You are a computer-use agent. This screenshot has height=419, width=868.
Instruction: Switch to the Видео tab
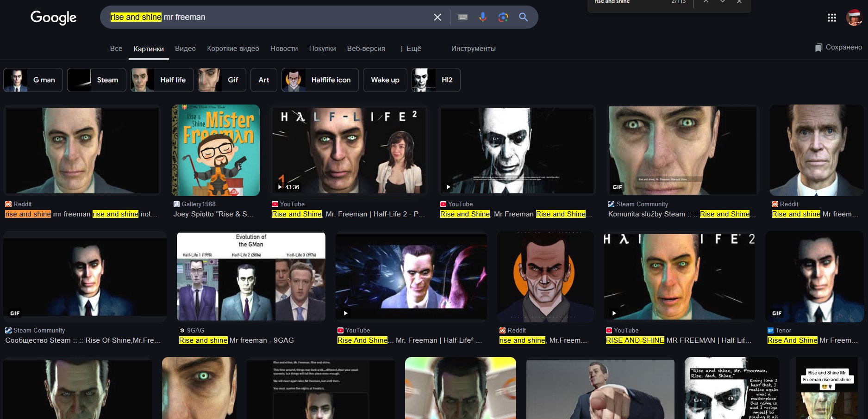(185, 49)
